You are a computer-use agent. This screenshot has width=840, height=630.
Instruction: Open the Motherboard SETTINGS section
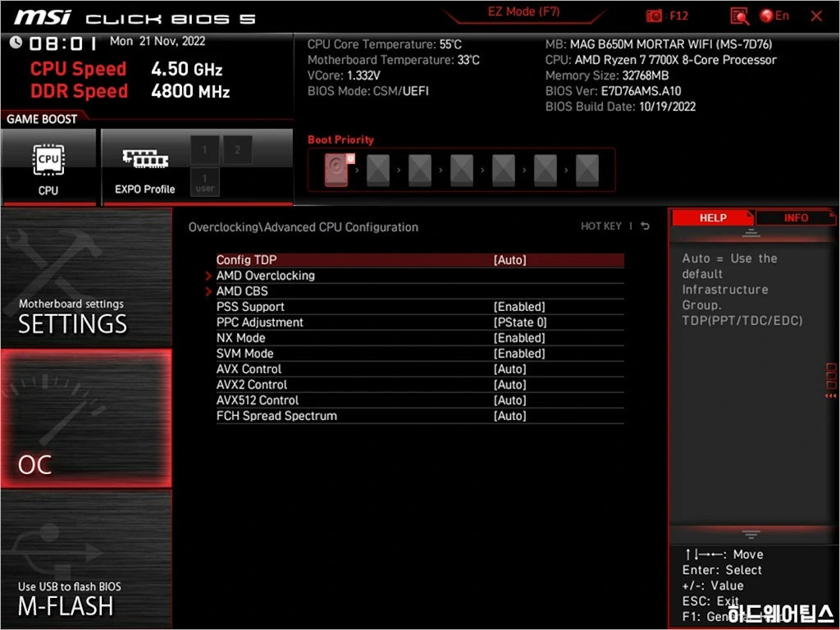86,277
